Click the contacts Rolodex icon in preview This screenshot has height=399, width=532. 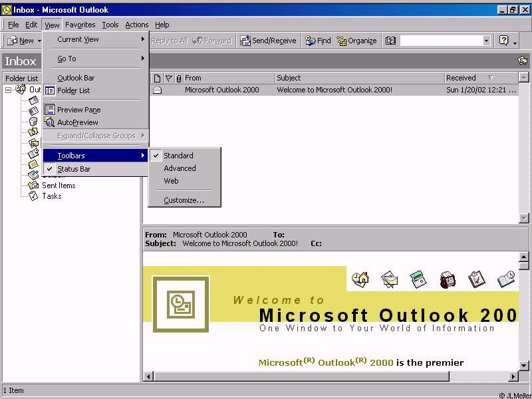coord(447,280)
